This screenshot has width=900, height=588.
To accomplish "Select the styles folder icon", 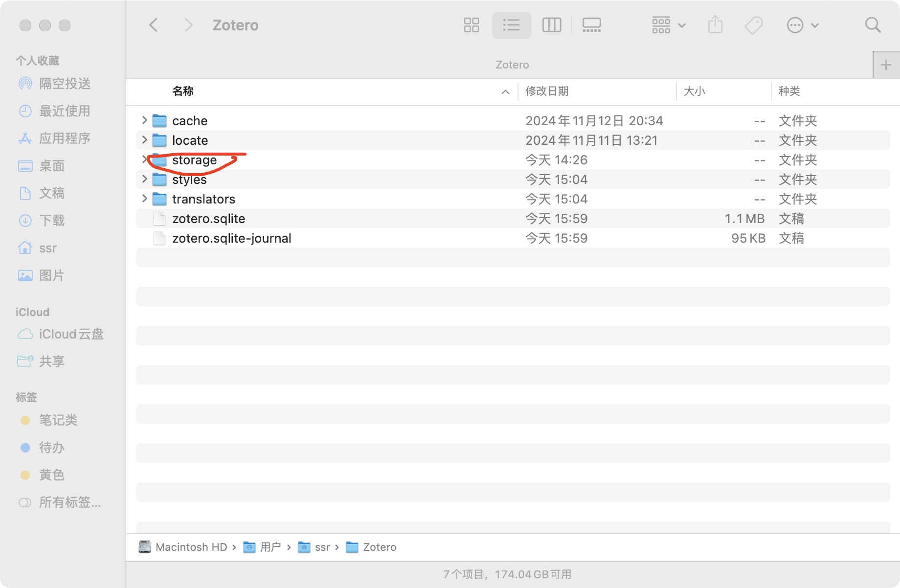I will [159, 179].
